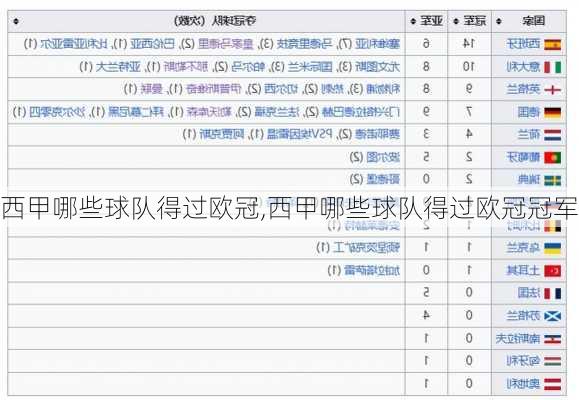The width and height of the screenshot is (579, 400).
Task: Click the Portugal flag icon
Action: coord(552,158)
